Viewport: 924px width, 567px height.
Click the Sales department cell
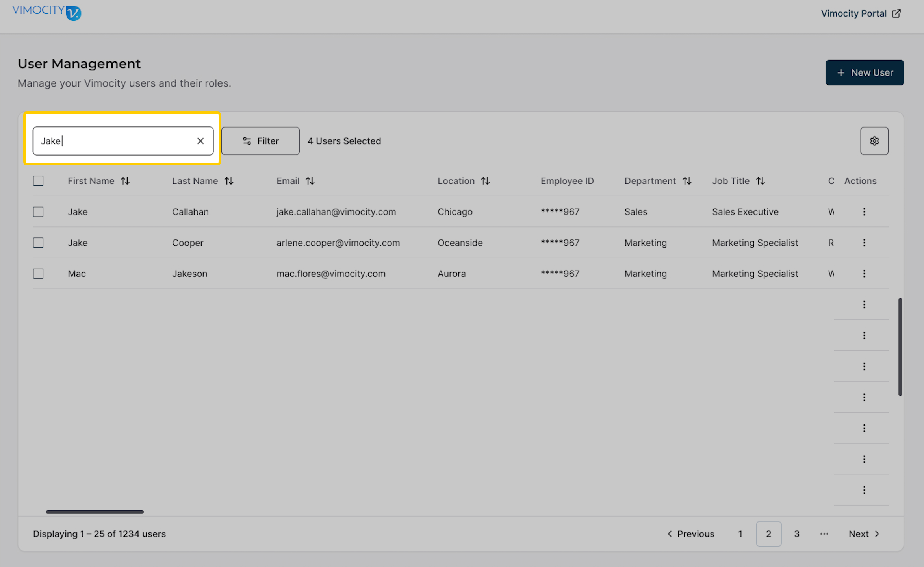(x=636, y=212)
